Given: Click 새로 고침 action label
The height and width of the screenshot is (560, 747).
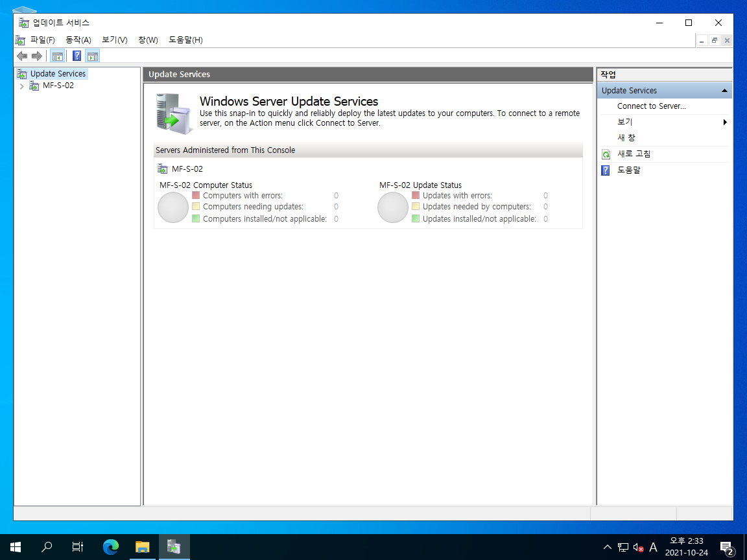Looking at the screenshot, I should tap(634, 154).
